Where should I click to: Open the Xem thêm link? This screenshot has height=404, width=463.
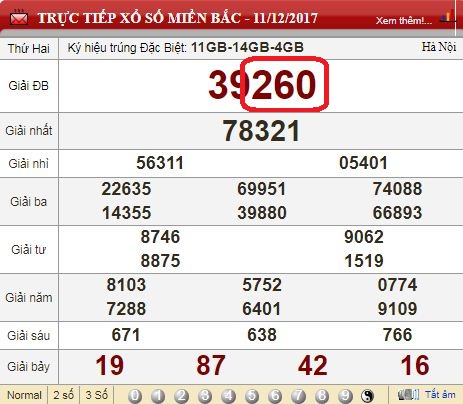pyautogui.click(x=404, y=21)
